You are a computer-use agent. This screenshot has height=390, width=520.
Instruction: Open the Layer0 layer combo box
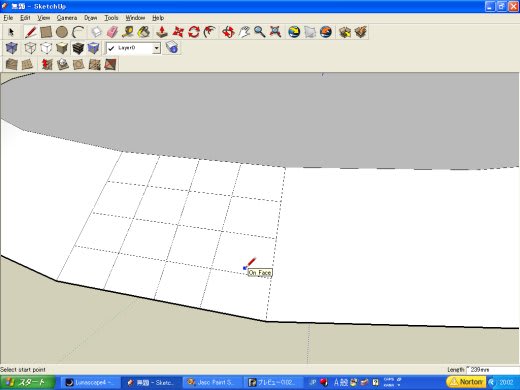click(x=133, y=48)
